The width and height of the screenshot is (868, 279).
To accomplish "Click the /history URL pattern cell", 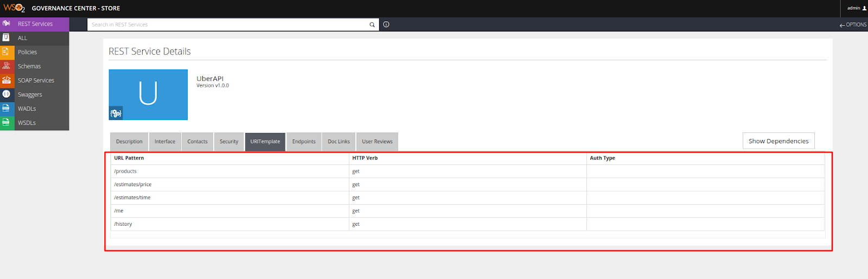I will (230, 224).
